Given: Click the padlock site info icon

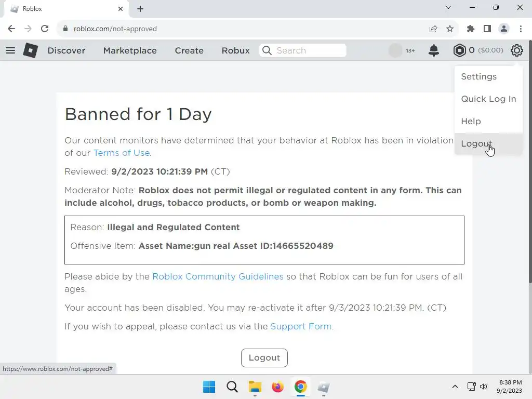Looking at the screenshot, I should (65, 29).
